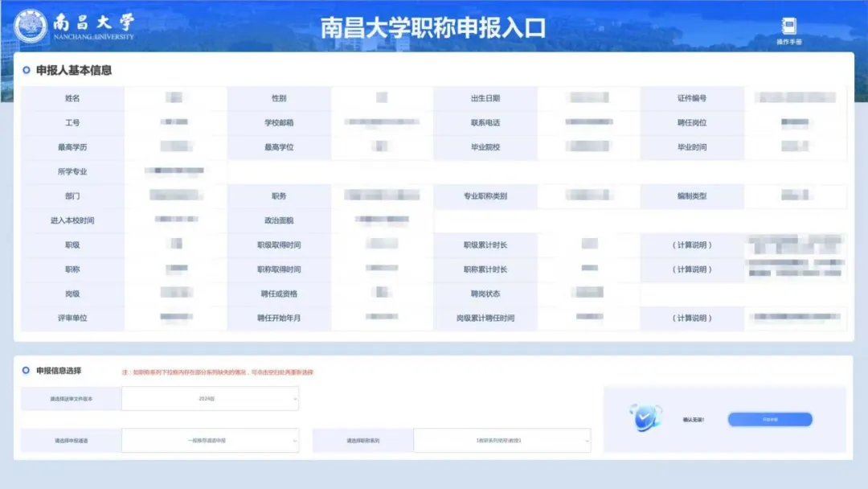The image size is (868, 489).
Task: Click the 所学专业 label cell
Action: (x=72, y=171)
